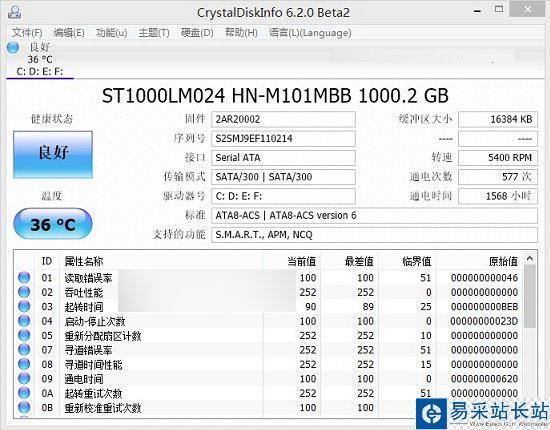
Task: Click the power-on hours field 1568 小时
Action: coord(498,196)
